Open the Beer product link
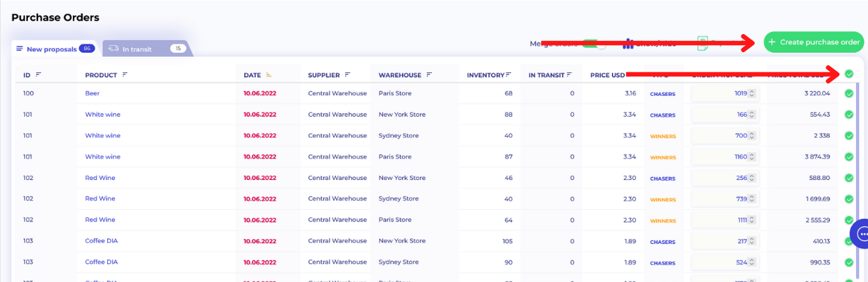The image size is (868, 282). [93, 93]
